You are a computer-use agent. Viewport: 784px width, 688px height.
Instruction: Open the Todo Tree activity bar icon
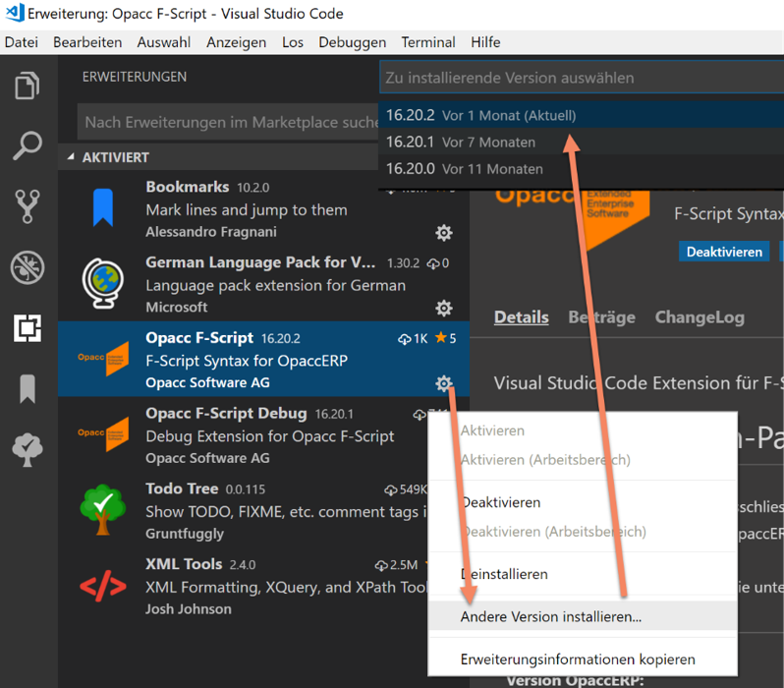tap(27, 450)
